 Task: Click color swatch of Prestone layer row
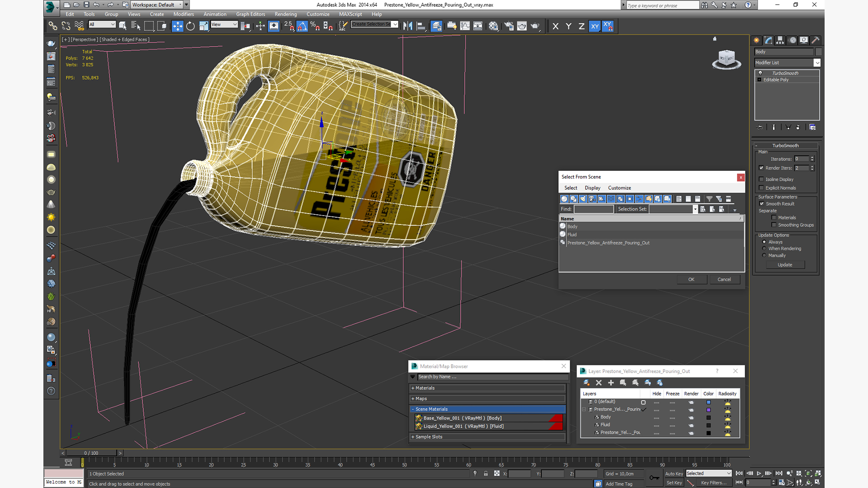tap(708, 410)
